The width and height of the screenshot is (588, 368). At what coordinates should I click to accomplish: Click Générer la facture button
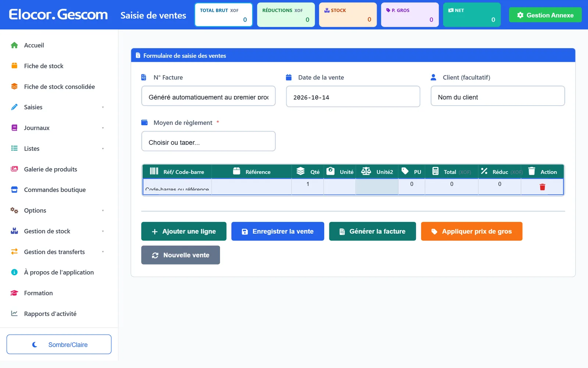373,231
